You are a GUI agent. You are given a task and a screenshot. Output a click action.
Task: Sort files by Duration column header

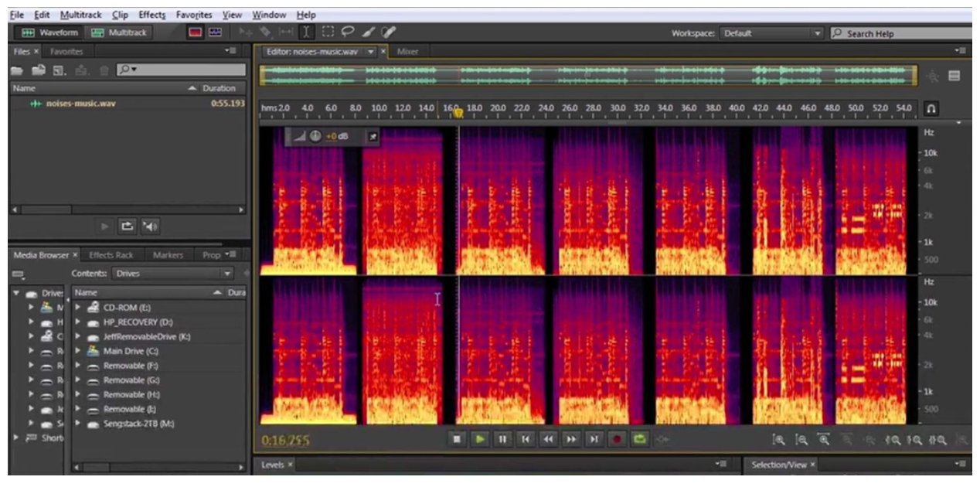click(x=219, y=88)
